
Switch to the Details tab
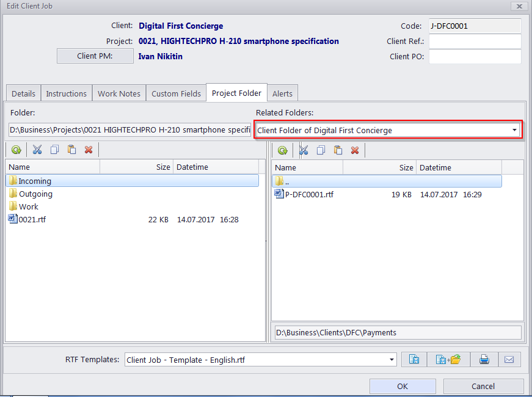(23, 93)
